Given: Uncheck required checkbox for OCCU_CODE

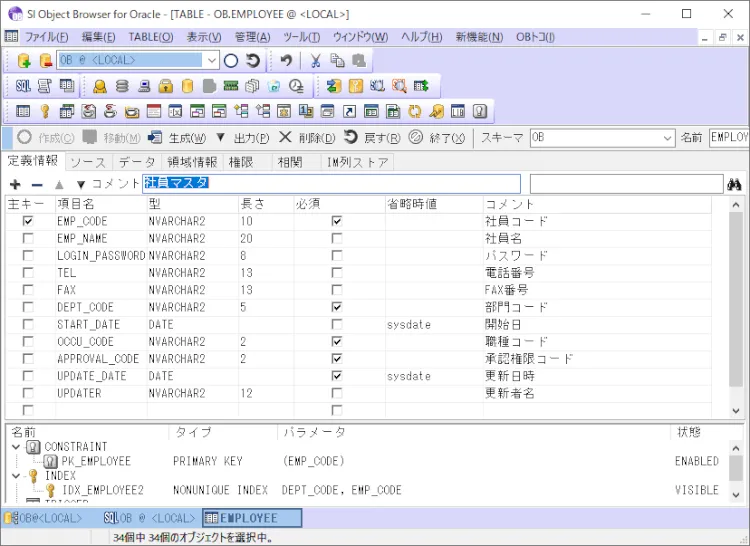Looking at the screenshot, I should (337, 341).
